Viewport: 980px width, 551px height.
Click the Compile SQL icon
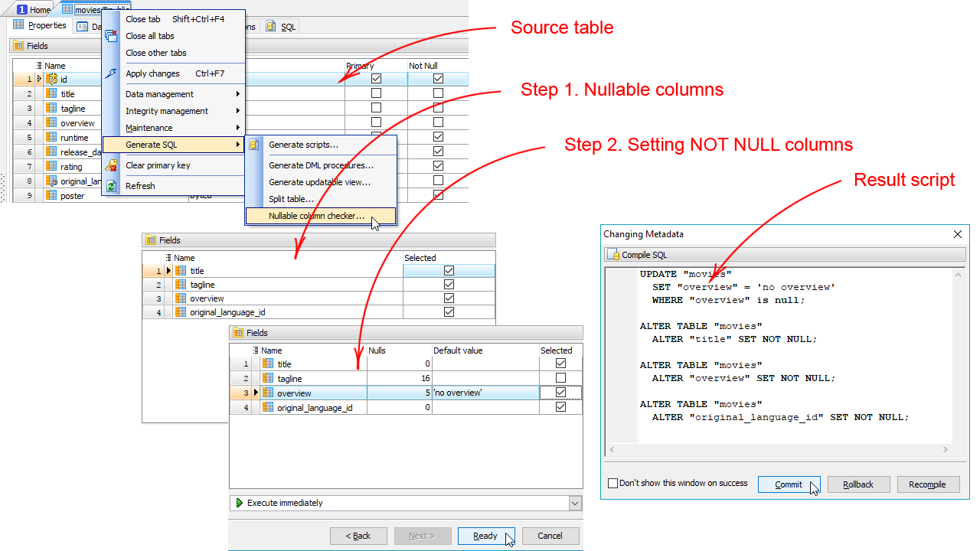(x=613, y=255)
